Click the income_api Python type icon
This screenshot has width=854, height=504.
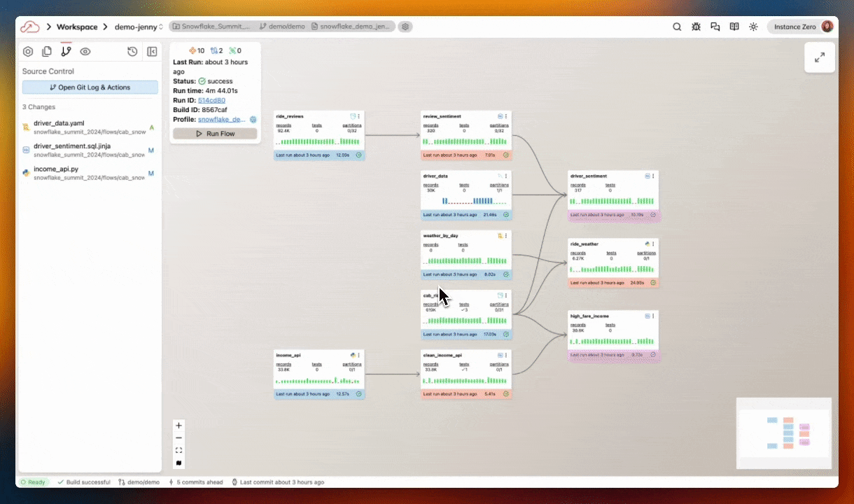353,355
